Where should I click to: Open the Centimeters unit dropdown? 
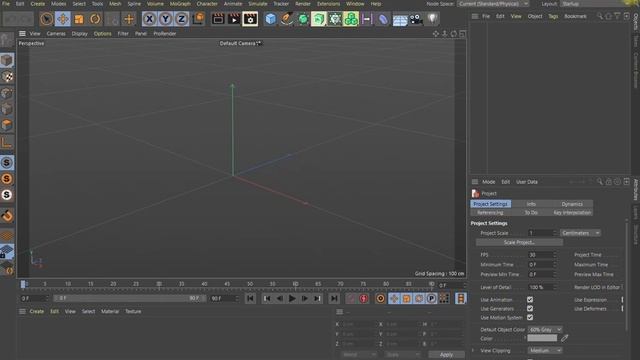(x=580, y=233)
